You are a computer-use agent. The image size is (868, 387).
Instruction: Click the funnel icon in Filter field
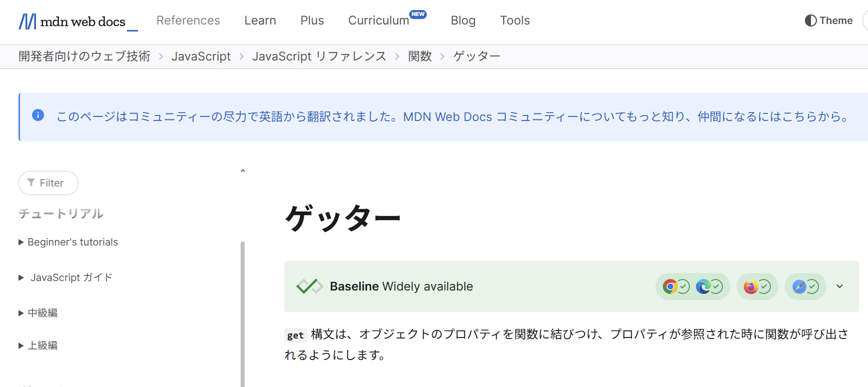tap(31, 182)
